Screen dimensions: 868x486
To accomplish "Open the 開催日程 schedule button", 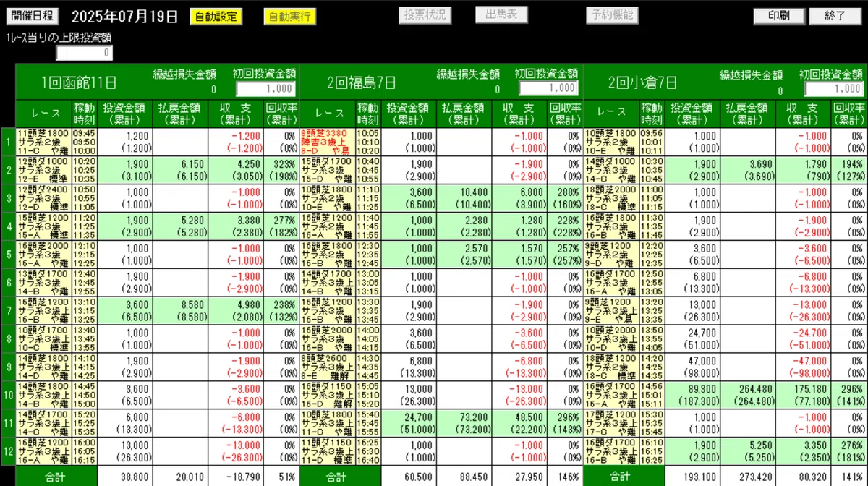I will (34, 16).
